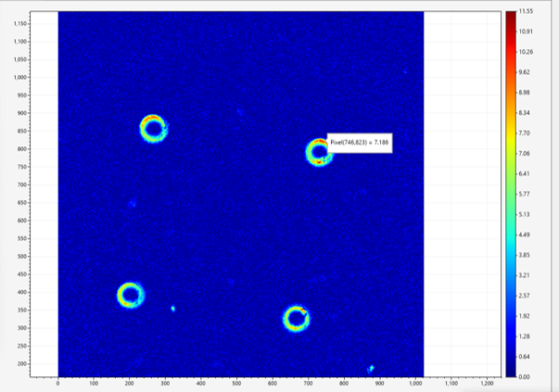The width and height of the screenshot is (559, 392).
Task: Click the 500 tick label on the X axis
Action: [236, 382]
